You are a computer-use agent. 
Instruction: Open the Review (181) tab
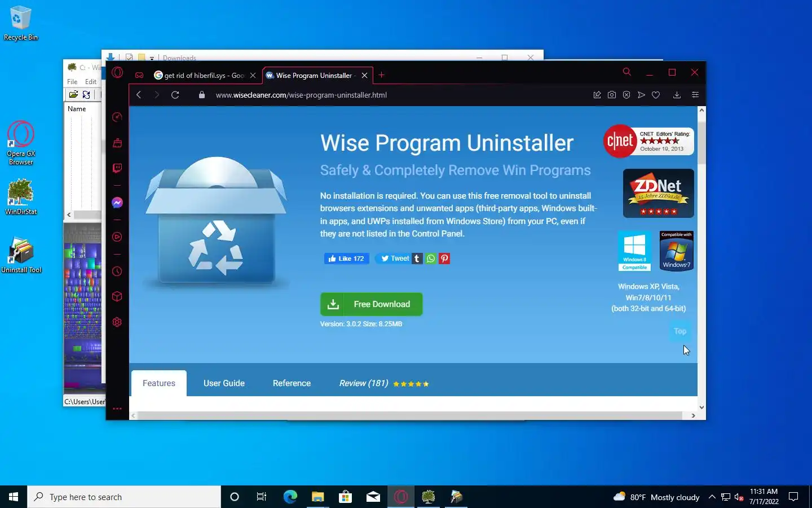click(x=383, y=383)
